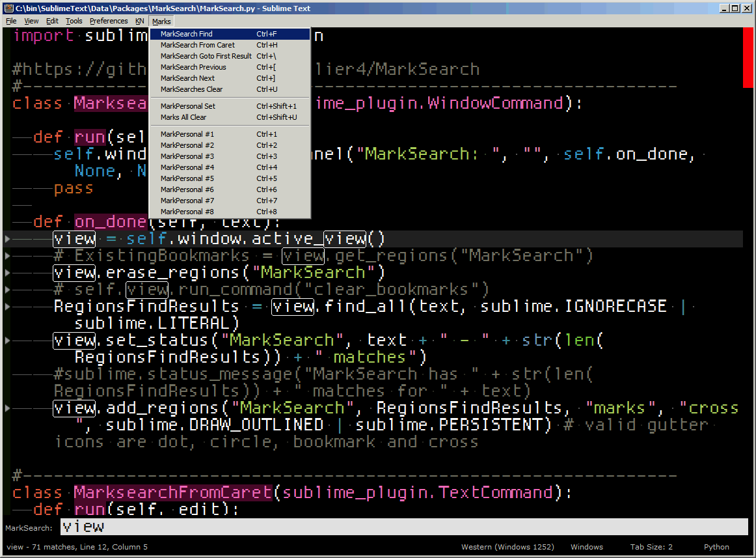Image resolution: width=756 pixels, height=558 pixels.
Task: Select MarkSearch Next entry
Action: click(x=230, y=78)
